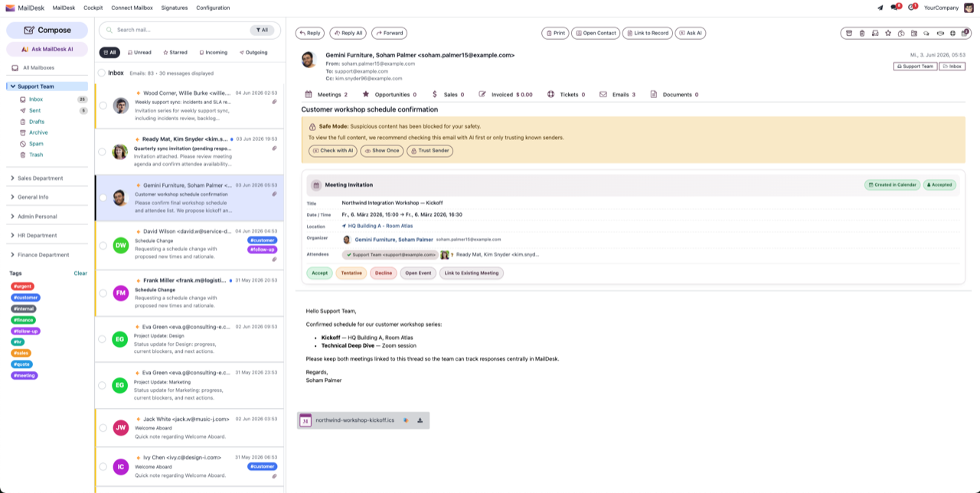Click the Trust Sender button
The height and width of the screenshot is (493, 980).
coord(430,151)
